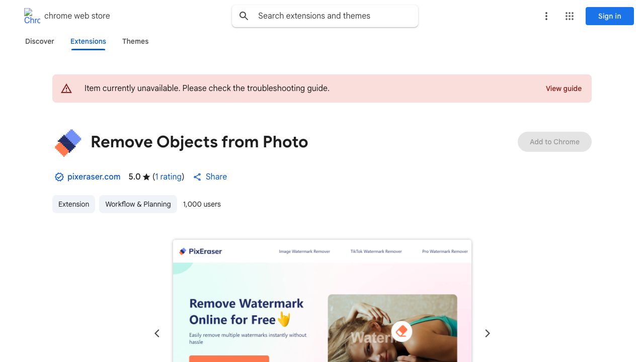Click the Share icon
Screen dimensions: 644x362
coord(197,177)
